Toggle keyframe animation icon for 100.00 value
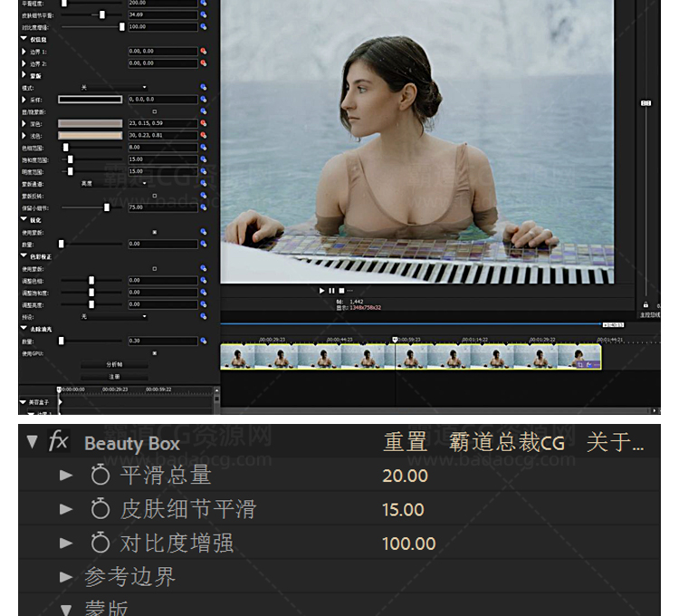The image size is (679, 616). (203, 27)
